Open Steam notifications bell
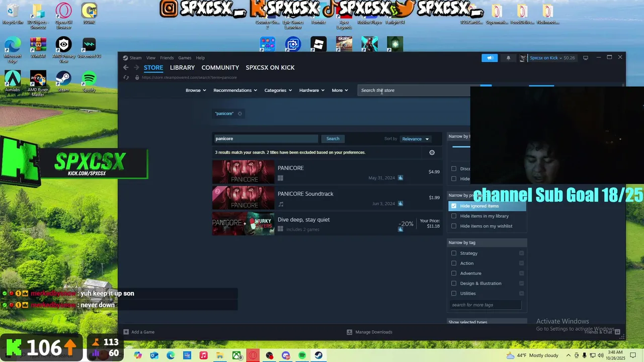 pos(508,58)
